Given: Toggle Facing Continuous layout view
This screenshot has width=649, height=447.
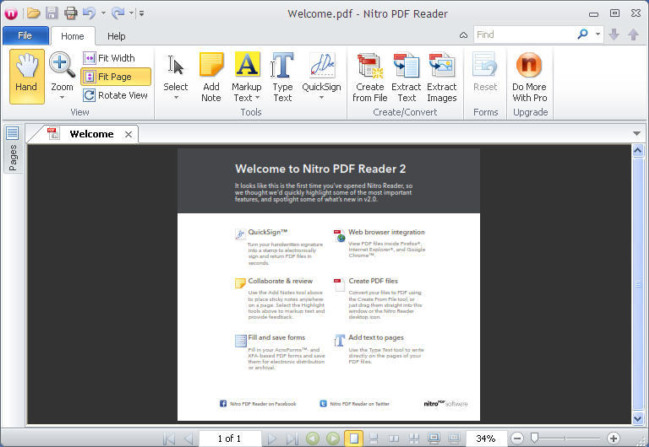Looking at the screenshot, I should [x=414, y=438].
